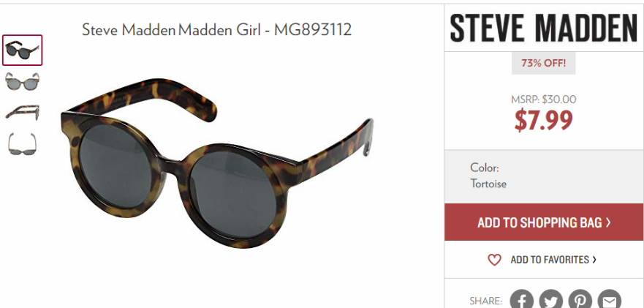Select the Tortoise color option
The width and height of the screenshot is (644, 308).
coord(488,184)
